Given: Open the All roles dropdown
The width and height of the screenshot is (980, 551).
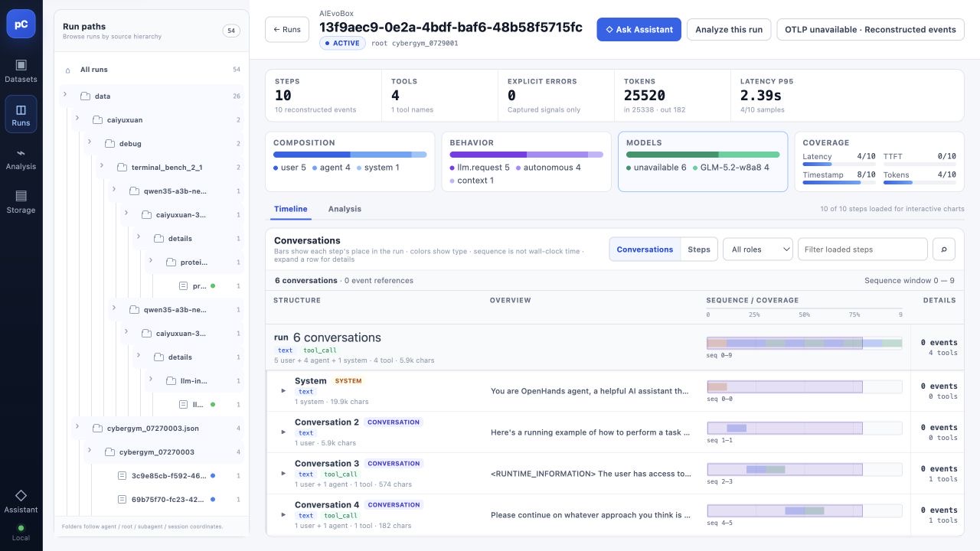Looking at the screenshot, I should click(x=757, y=249).
